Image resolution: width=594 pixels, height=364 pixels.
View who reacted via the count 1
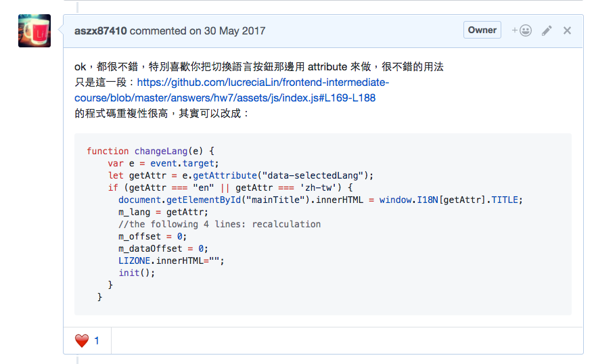97,340
